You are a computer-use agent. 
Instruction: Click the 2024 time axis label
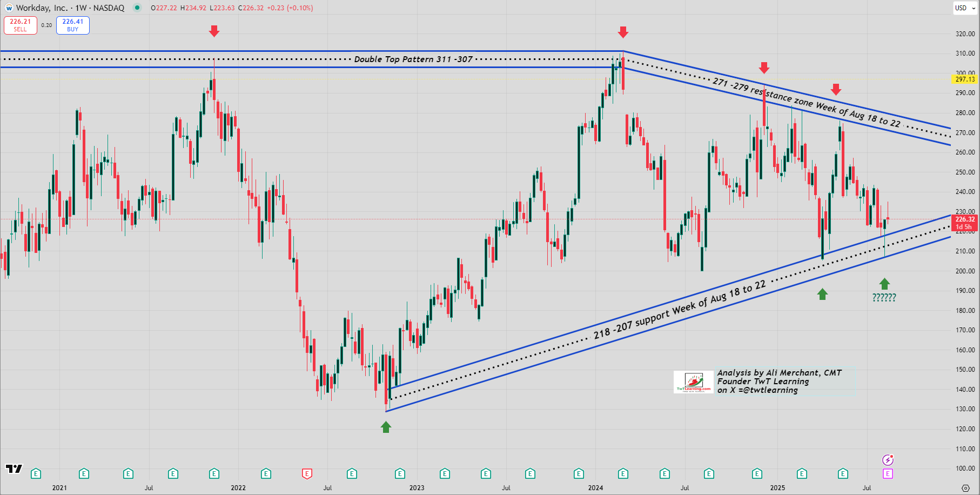[596, 488]
